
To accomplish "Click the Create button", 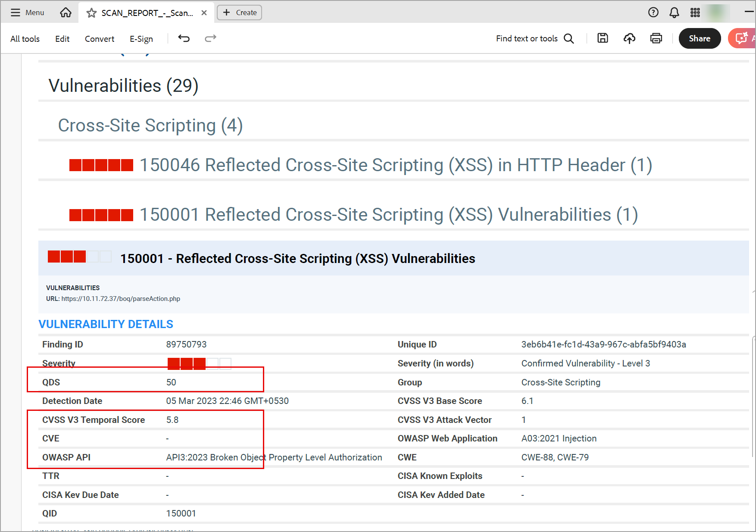I will point(239,13).
